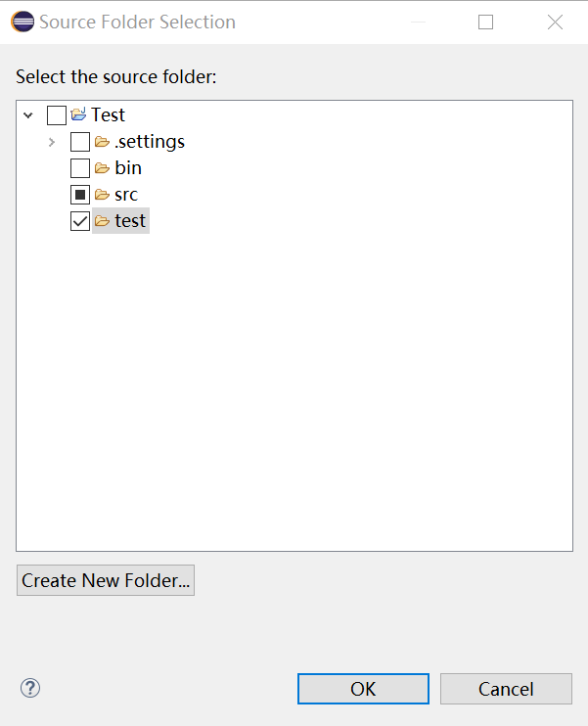
Task: Dismiss dialog with Cancel button
Action: tap(506, 689)
